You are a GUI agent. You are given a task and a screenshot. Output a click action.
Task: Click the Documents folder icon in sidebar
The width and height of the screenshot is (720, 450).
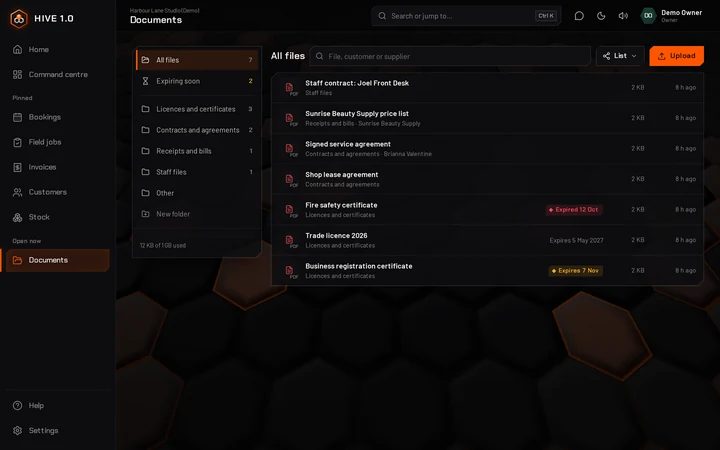(17, 260)
